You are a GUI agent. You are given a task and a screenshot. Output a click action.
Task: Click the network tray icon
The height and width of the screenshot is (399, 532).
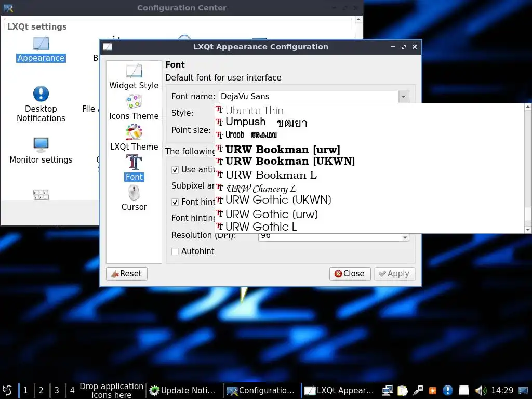point(387,391)
